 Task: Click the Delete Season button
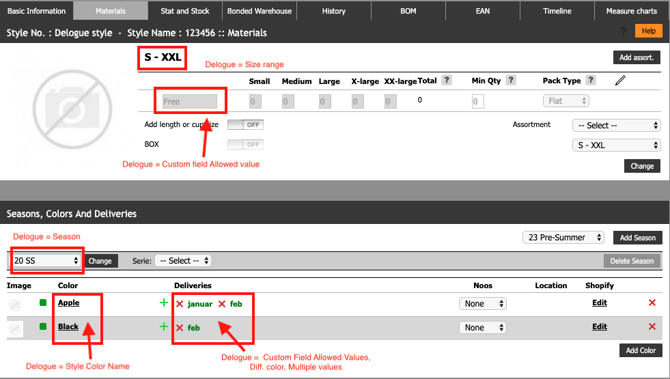[x=632, y=261]
